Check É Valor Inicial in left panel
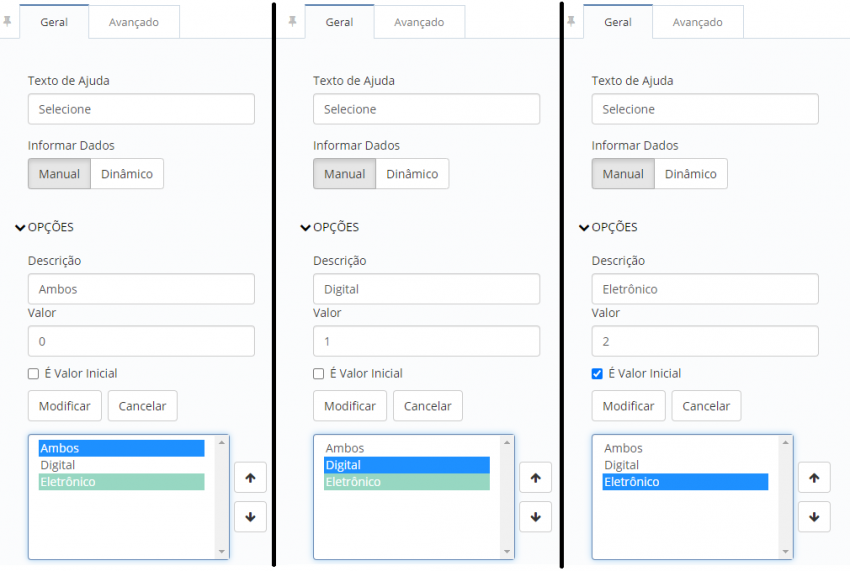This screenshot has height=571, width=850. [34, 374]
